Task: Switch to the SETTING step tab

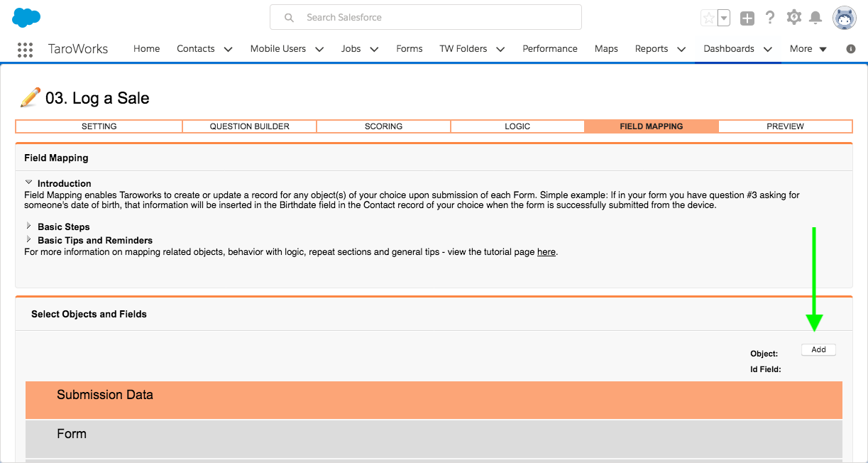Action: (x=99, y=126)
